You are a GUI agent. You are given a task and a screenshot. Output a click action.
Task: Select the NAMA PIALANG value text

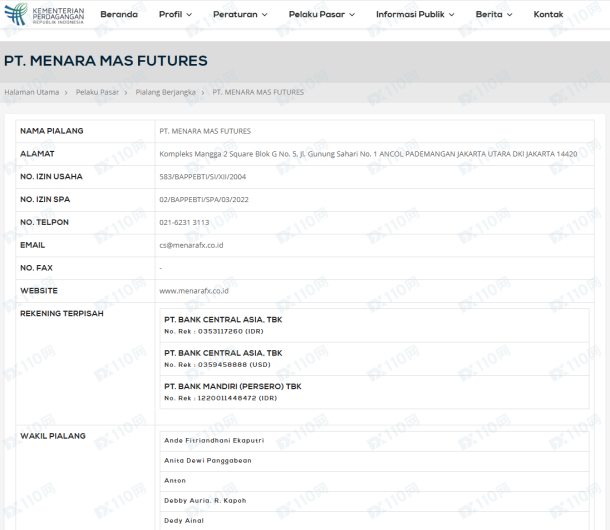(x=205, y=131)
